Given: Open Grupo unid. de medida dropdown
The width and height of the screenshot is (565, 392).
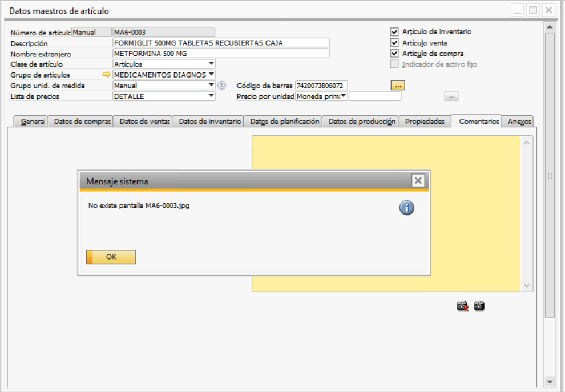Looking at the screenshot, I should pyautogui.click(x=211, y=86).
